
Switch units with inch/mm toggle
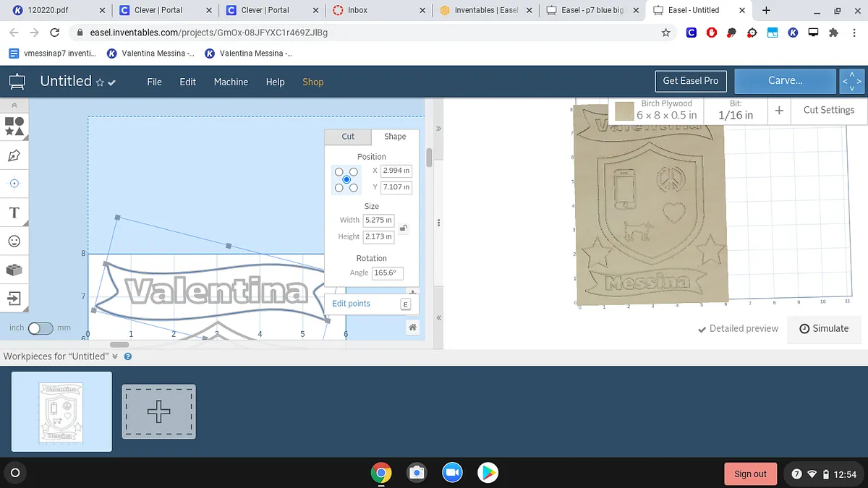tap(41, 328)
